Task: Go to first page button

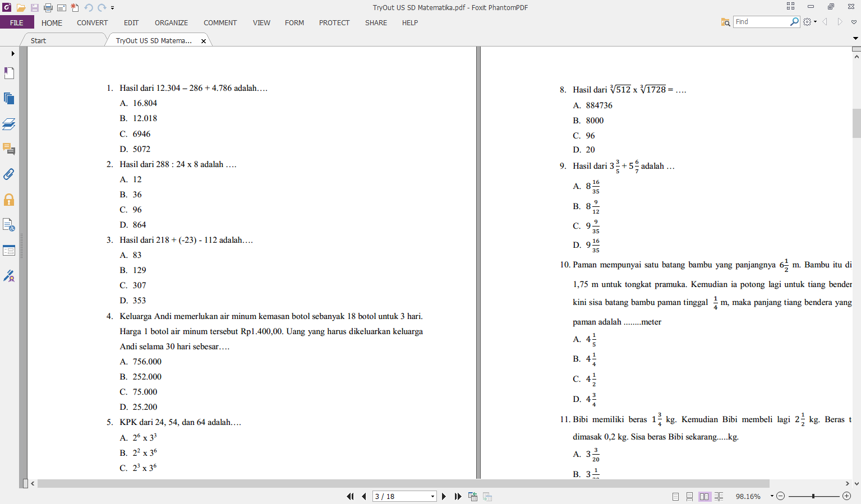Action: [351, 496]
